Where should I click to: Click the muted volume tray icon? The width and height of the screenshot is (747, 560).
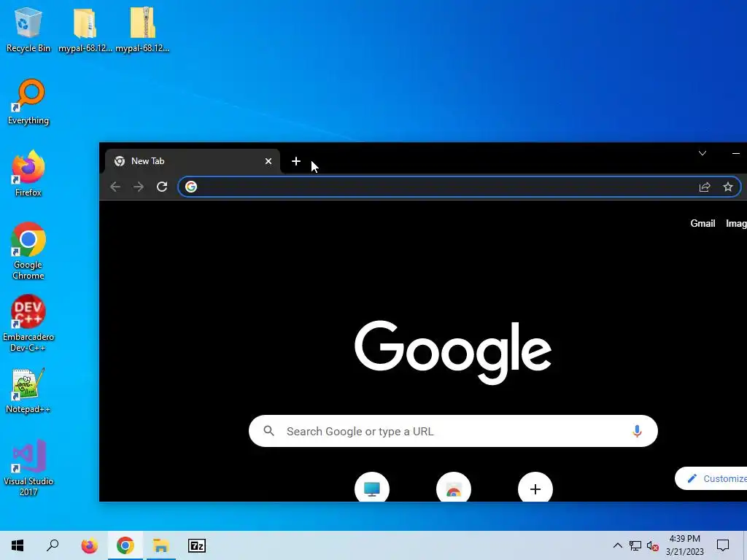(653, 545)
